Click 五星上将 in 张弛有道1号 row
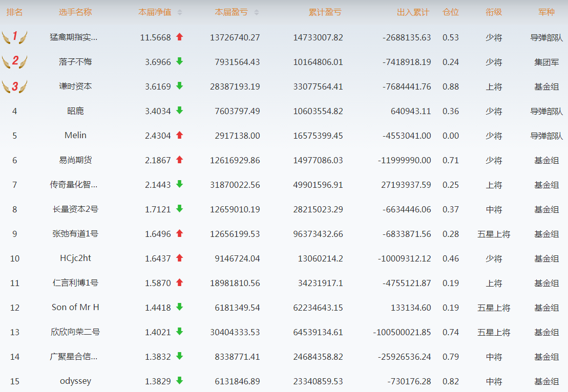 [x=494, y=234]
